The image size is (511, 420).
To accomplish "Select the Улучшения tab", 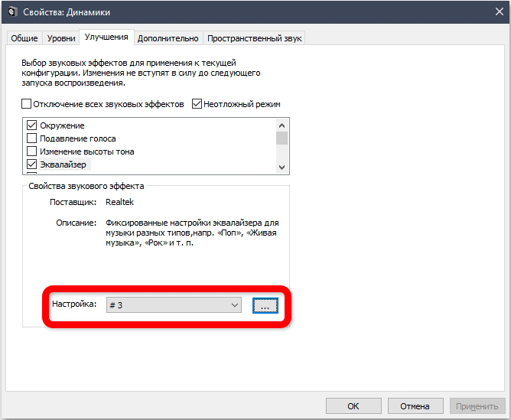I will tap(106, 37).
